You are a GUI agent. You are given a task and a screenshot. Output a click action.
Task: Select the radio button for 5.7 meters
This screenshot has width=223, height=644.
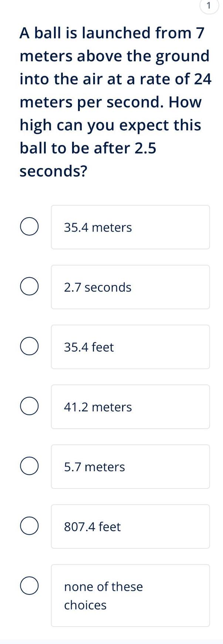click(x=29, y=466)
